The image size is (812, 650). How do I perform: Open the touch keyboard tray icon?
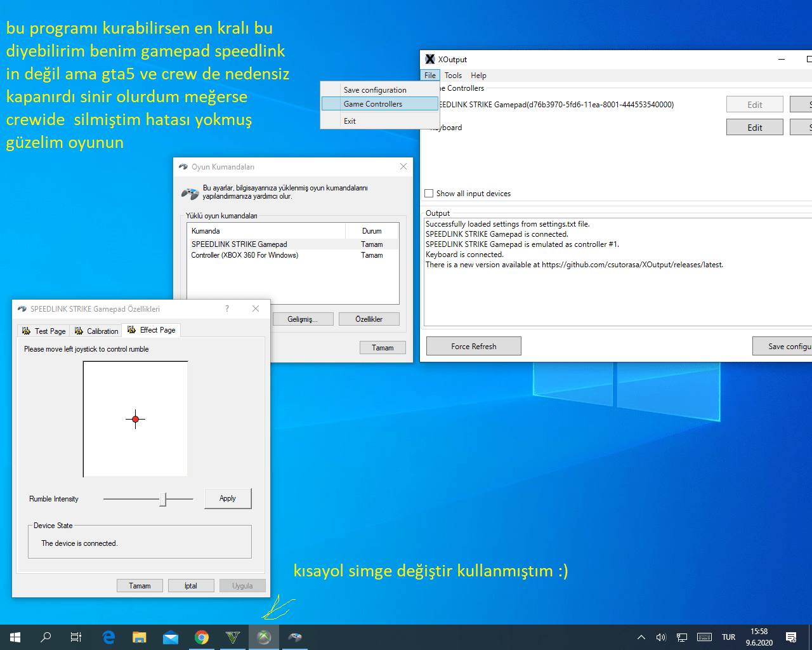pyautogui.click(x=704, y=637)
